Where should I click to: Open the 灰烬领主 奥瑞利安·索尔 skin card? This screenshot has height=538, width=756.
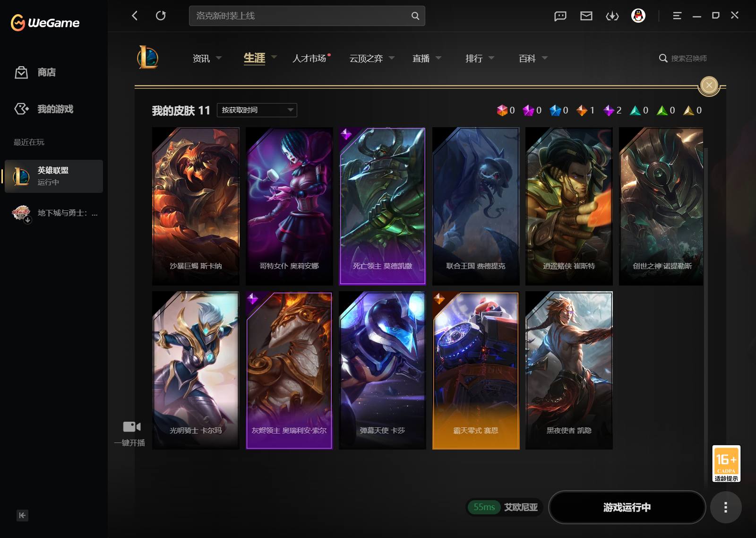pyautogui.click(x=289, y=370)
